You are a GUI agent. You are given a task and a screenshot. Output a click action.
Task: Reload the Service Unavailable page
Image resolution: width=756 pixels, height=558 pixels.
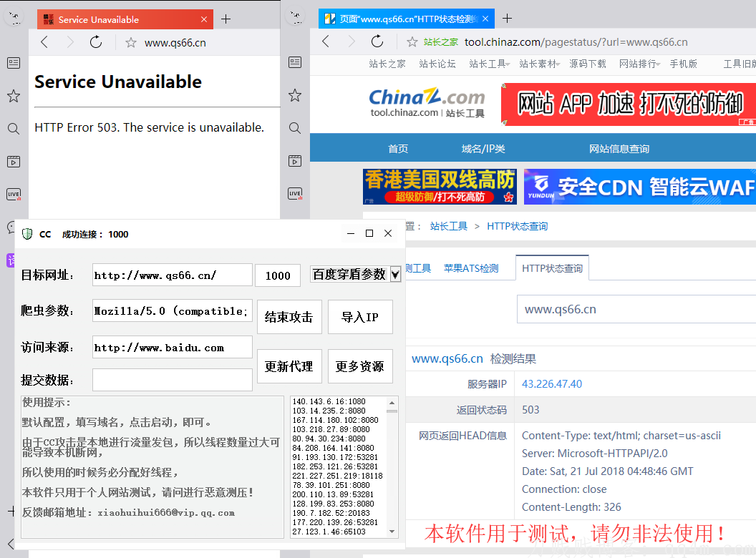(x=96, y=42)
